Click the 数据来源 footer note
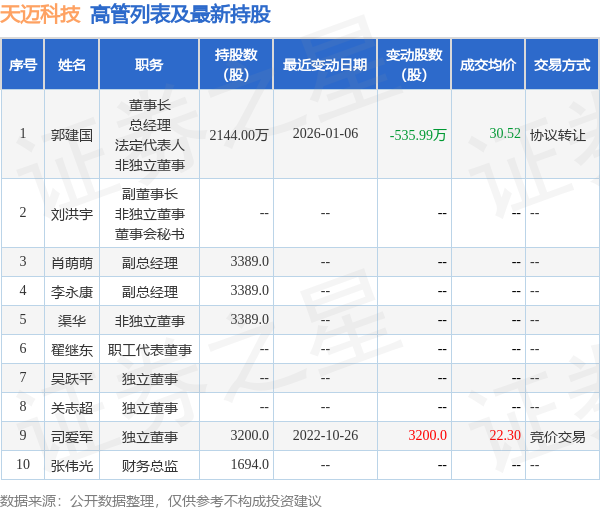600x510 pixels. (161, 501)
